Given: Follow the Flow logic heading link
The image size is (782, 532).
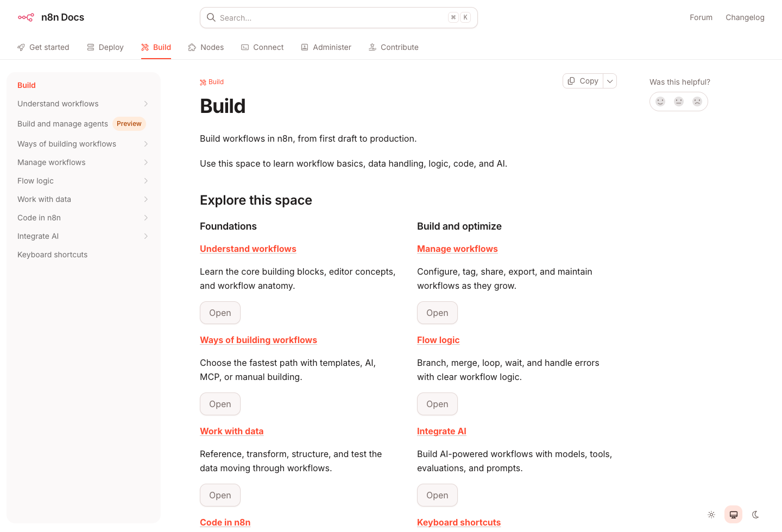Looking at the screenshot, I should pos(438,340).
